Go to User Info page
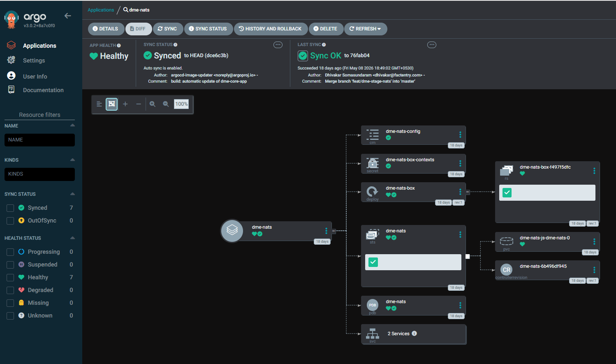This screenshot has height=364, width=616. [35, 77]
